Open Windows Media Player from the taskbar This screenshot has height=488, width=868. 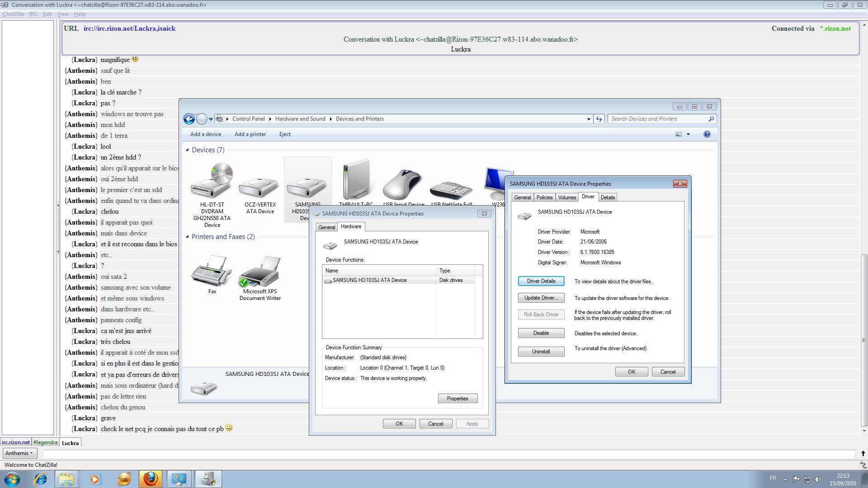coord(95,479)
